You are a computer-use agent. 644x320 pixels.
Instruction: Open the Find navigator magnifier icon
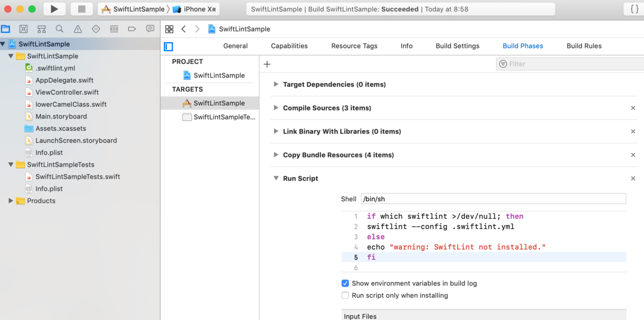[60, 29]
